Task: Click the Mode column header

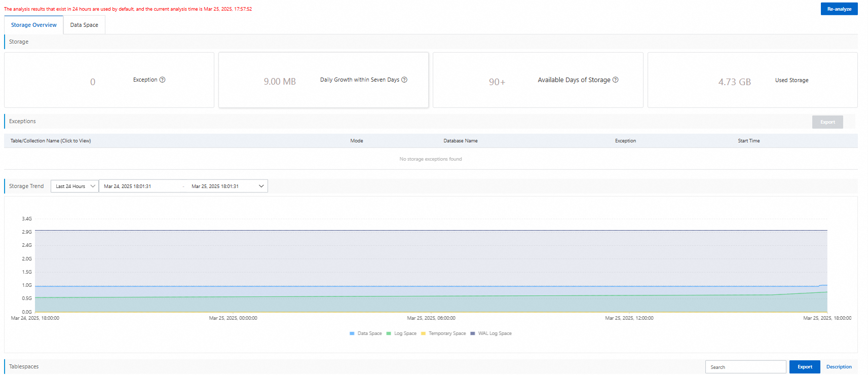Action: (357, 141)
